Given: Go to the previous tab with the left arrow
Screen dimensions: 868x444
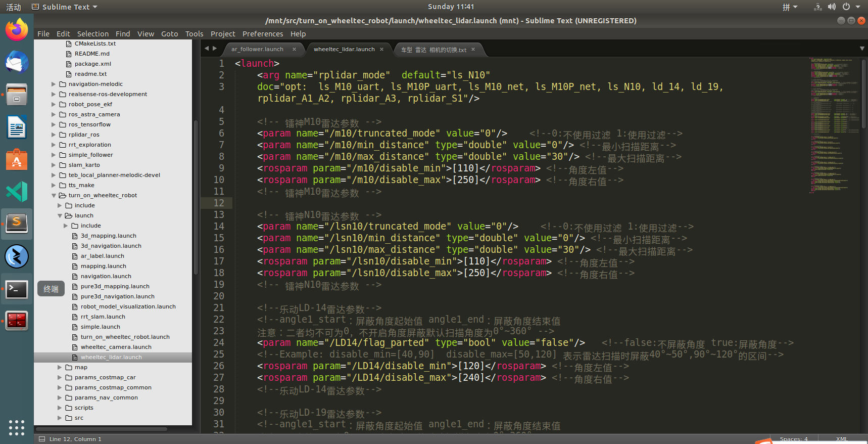Looking at the screenshot, I should pyautogui.click(x=206, y=49).
